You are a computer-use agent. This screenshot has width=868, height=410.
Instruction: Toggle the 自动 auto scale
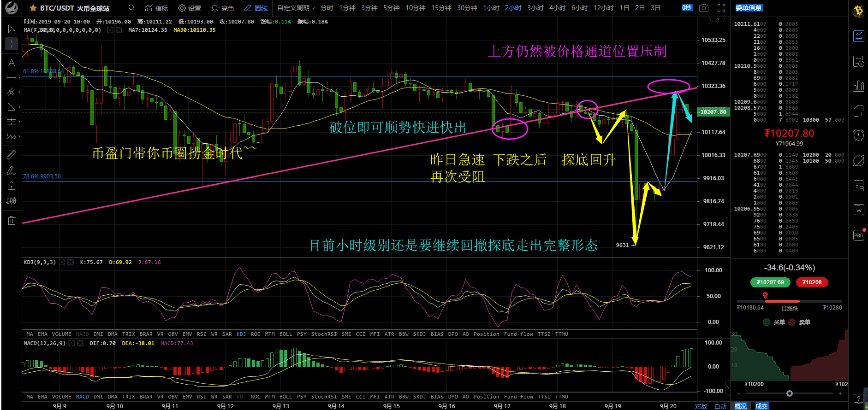720,406
